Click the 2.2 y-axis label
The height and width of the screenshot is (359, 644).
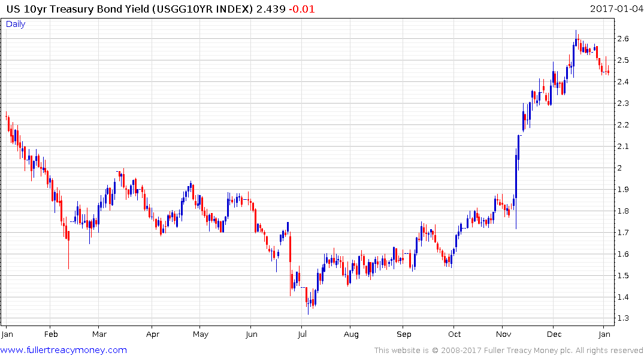click(623, 124)
